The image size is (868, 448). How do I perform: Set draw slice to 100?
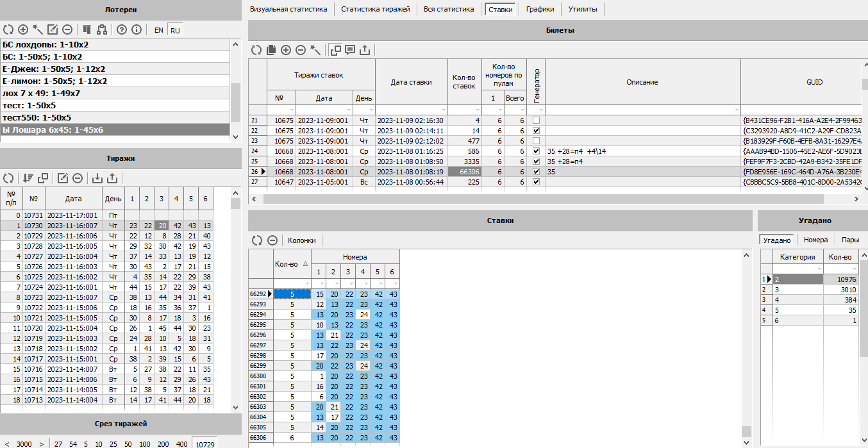pyautogui.click(x=145, y=444)
